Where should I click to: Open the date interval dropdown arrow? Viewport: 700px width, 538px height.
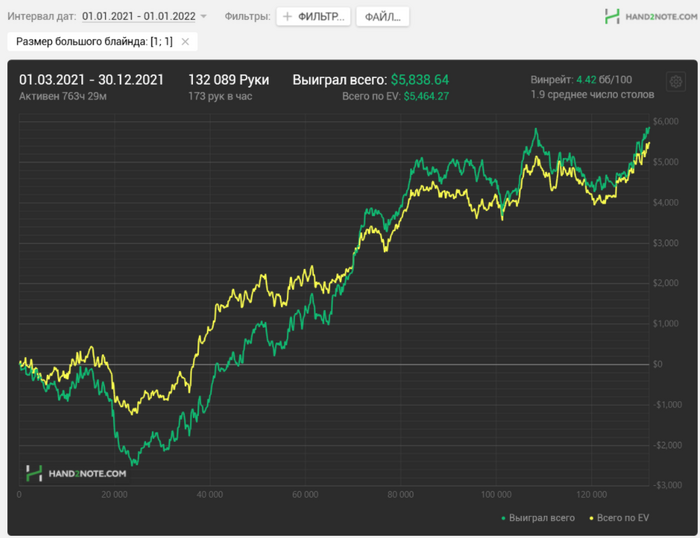[204, 16]
